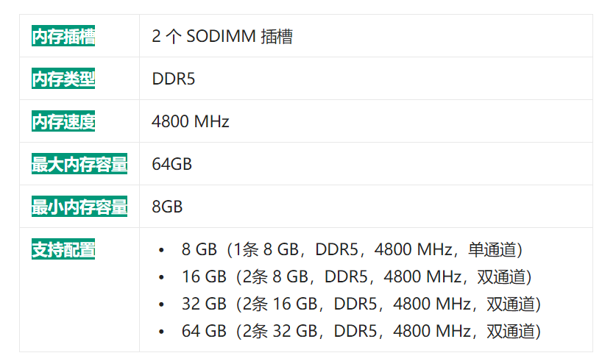
Task: Click the 16 GB dual-channel configuration line
Action: pos(357,276)
